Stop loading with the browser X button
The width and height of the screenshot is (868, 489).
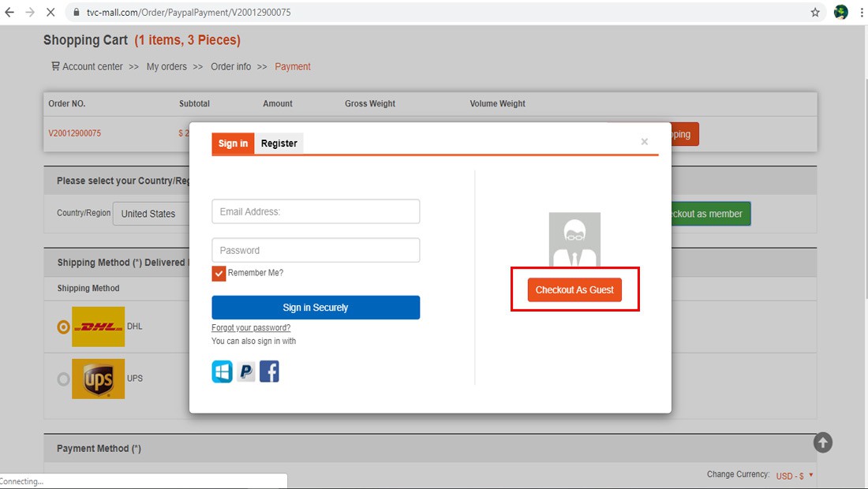49,13
